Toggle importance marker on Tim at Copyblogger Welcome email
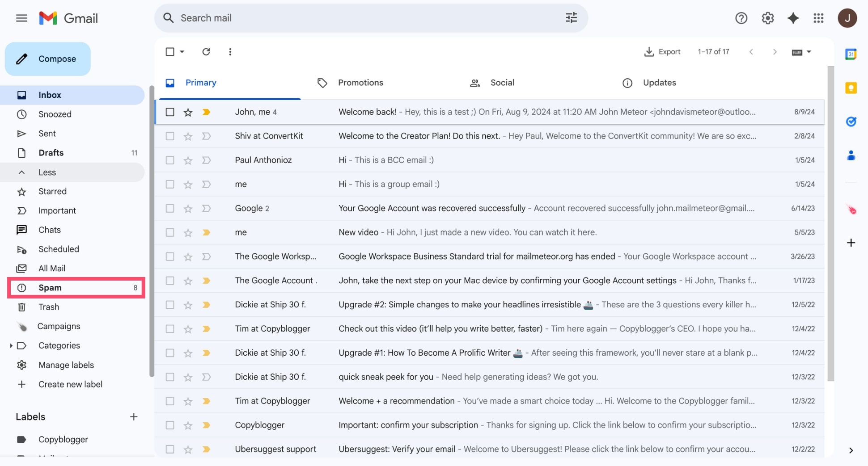Image resolution: width=868 pixels, height=466 pixels. click(206, 401)
